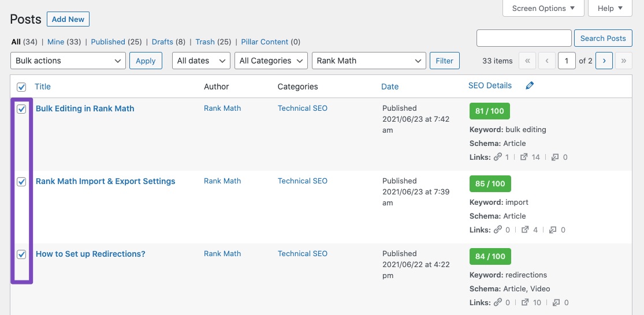The image size is (644, 315).
Task: Go to next page of posts
Action: (x=604, y=61)
